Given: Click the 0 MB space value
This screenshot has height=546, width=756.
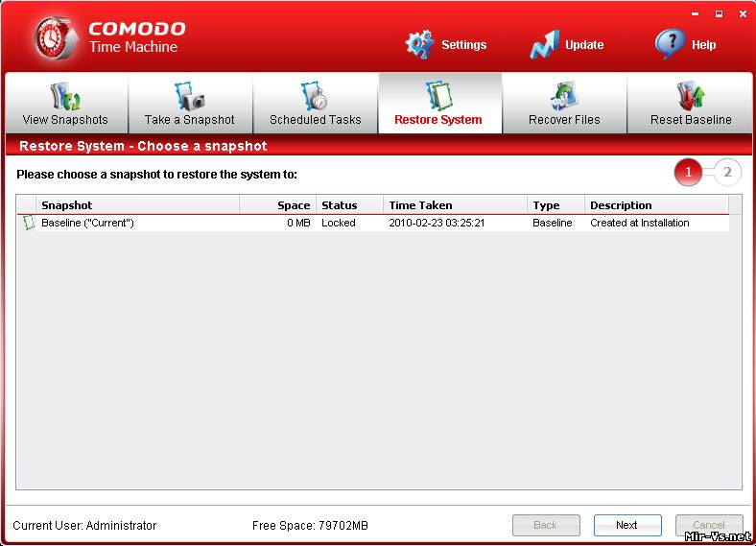Looking at the screenshot, I should point(298,223).
